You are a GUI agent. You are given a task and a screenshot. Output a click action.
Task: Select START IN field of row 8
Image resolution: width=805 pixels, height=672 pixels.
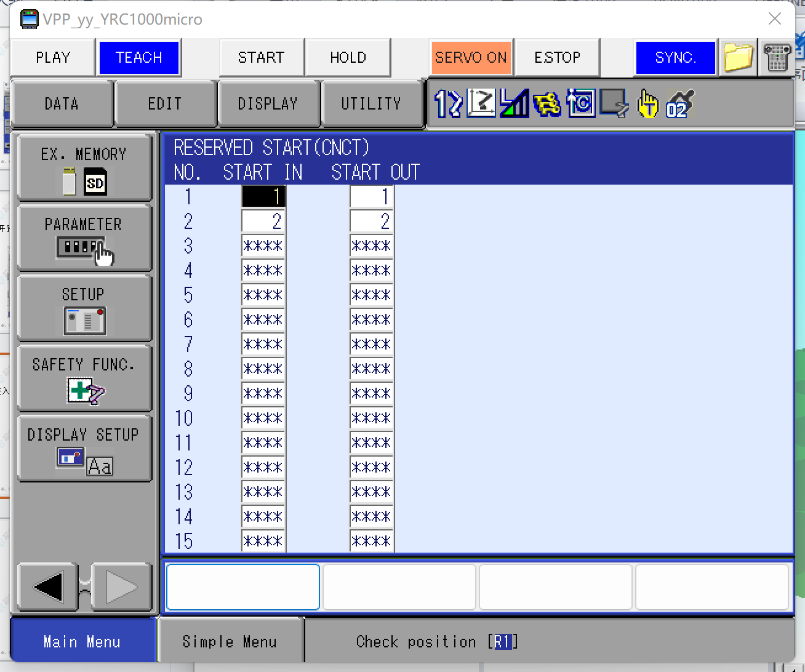pyautogui.click(x=263, y=369)
